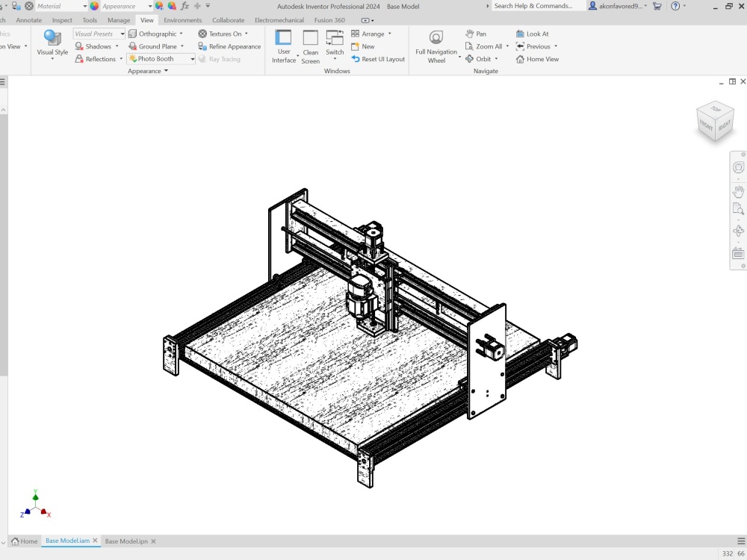
Task: Close the Base Model.iam tab
Action: (95, 541)
